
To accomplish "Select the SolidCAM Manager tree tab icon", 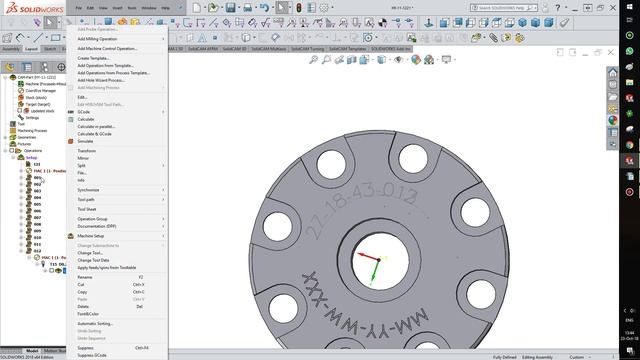I will click(x=10, y=67).
